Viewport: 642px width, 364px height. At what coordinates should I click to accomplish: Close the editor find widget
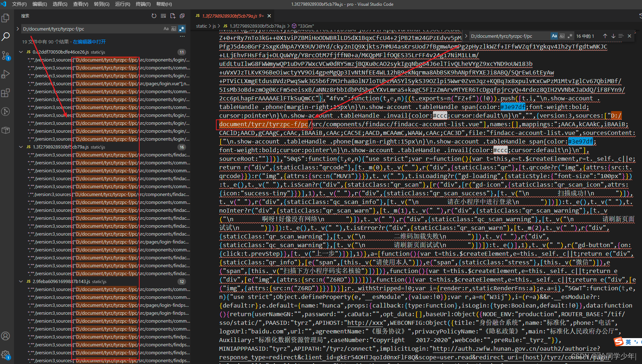point(629,36)
